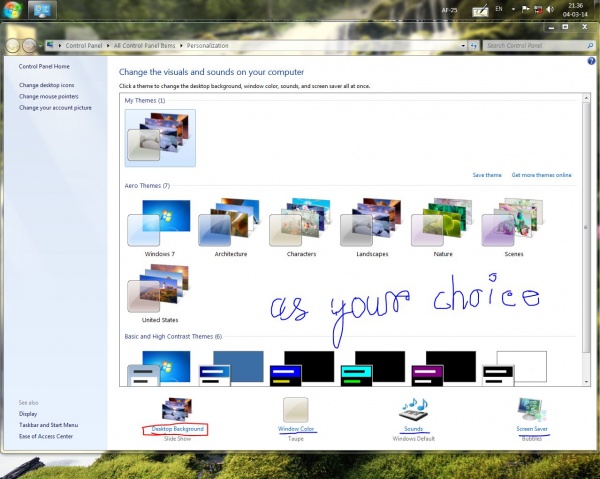600x479 pixels.
Task: Apply the Characters theme
Action: [x=302, y=228]
